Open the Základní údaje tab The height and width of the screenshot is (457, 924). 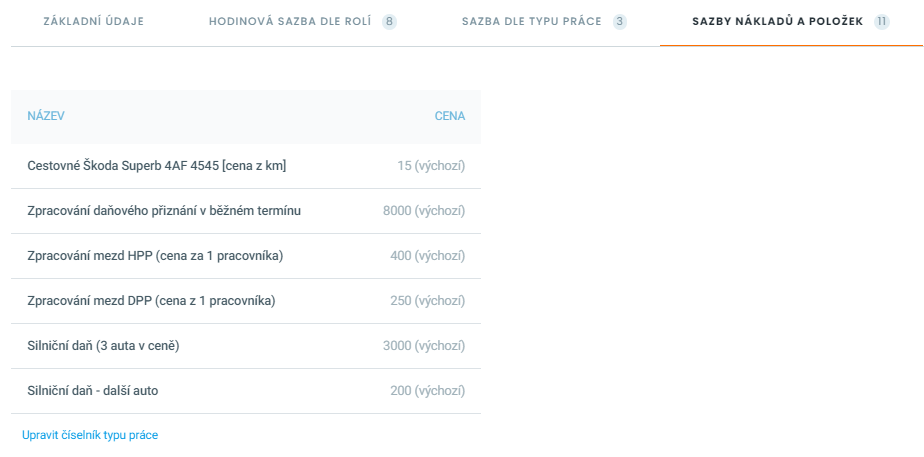coord(94,22)
